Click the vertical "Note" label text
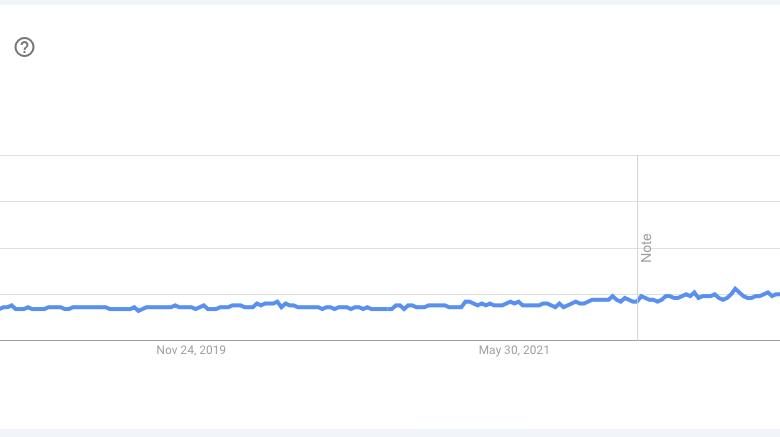 click(x=646, y=248)
